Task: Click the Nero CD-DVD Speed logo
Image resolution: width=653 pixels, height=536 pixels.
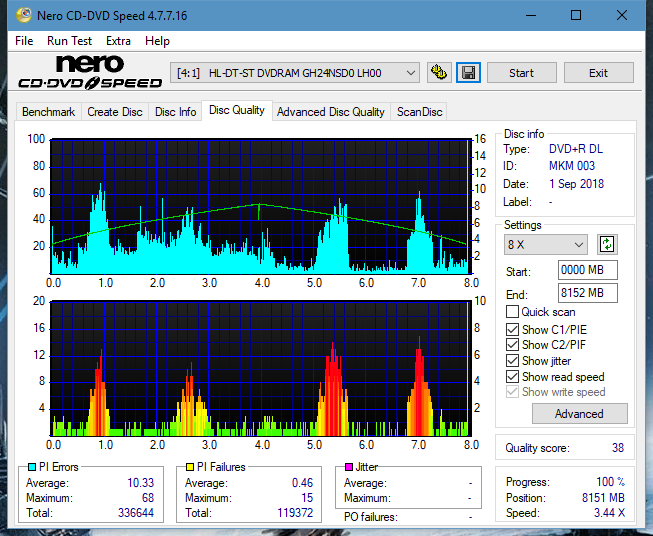Action: pyautogui.click(x=90, y=72)
